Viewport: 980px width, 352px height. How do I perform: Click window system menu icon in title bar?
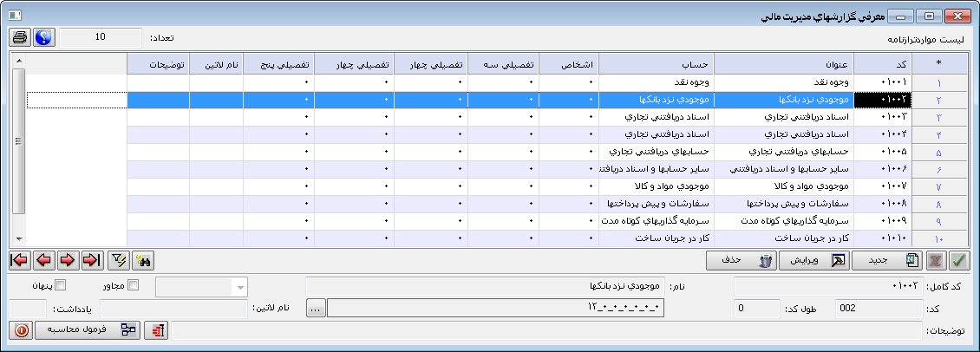(x=15, y=15)
